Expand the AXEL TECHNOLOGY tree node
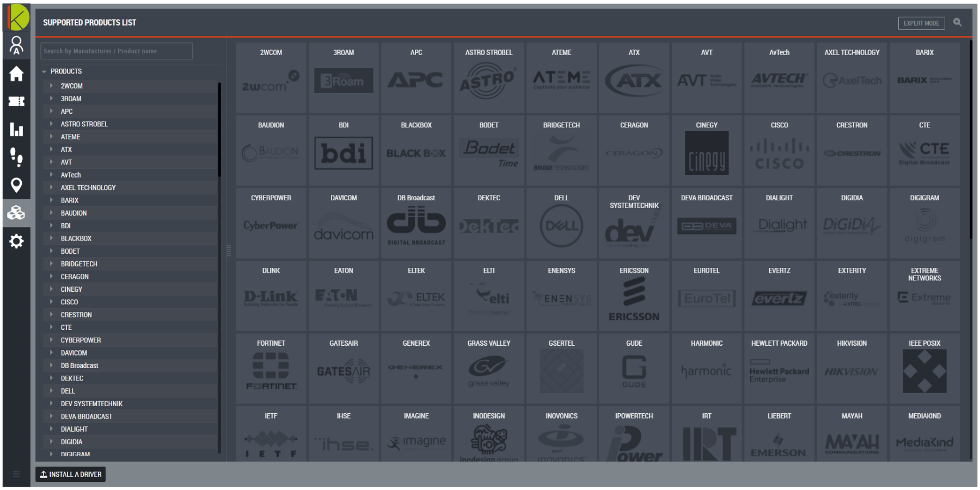Viewport: 980px width, 490px height. pos(51,187)
